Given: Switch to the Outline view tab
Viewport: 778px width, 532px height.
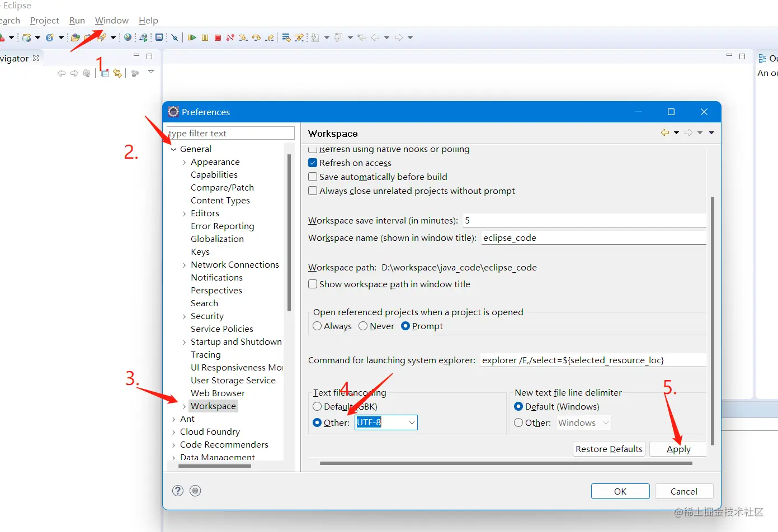Looking at the screenshot, I should click(x=768, y=58).
